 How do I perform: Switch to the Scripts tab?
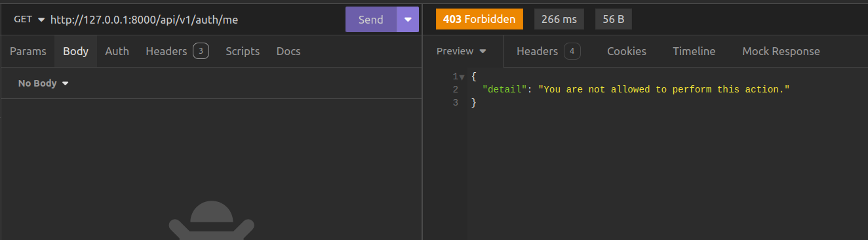243,51
